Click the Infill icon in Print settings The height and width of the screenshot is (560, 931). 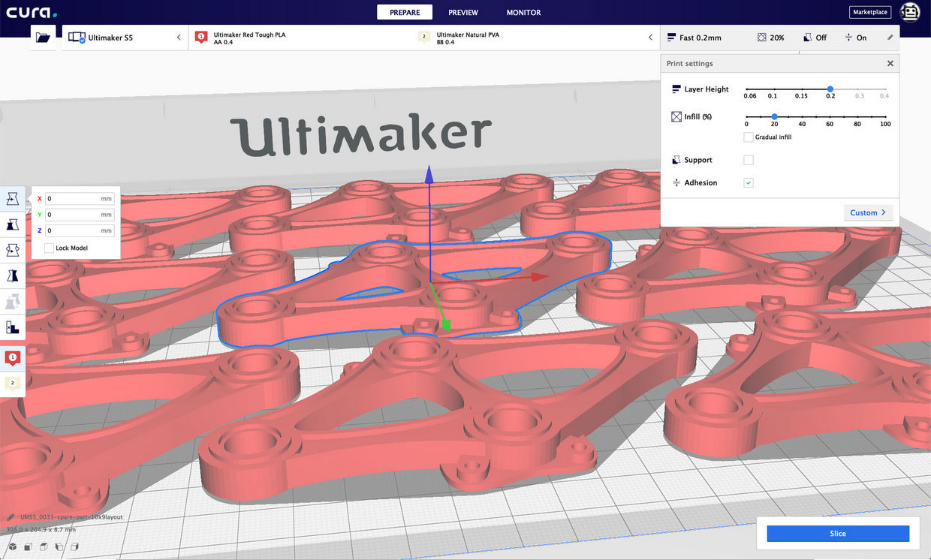tap(676, 117)
